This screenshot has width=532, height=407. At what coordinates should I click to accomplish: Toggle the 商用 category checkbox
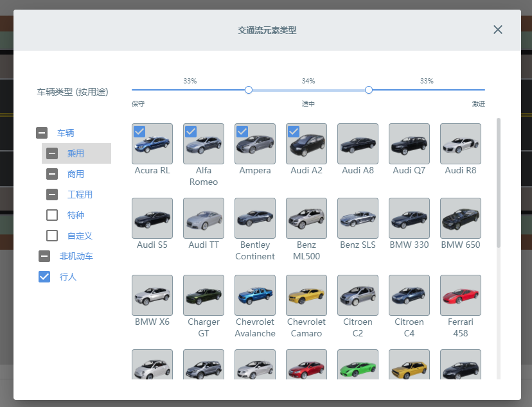(x=52, y=174)
